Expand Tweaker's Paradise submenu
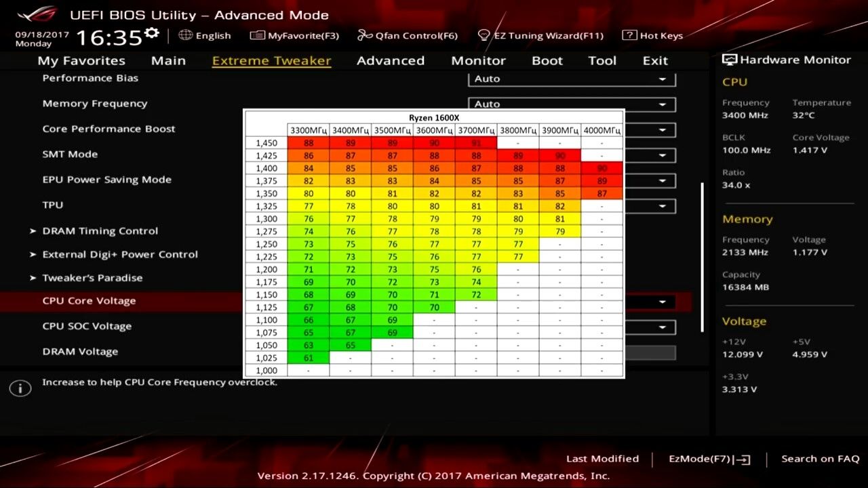This screenshot has width=868, height=488. pos(86,277)
